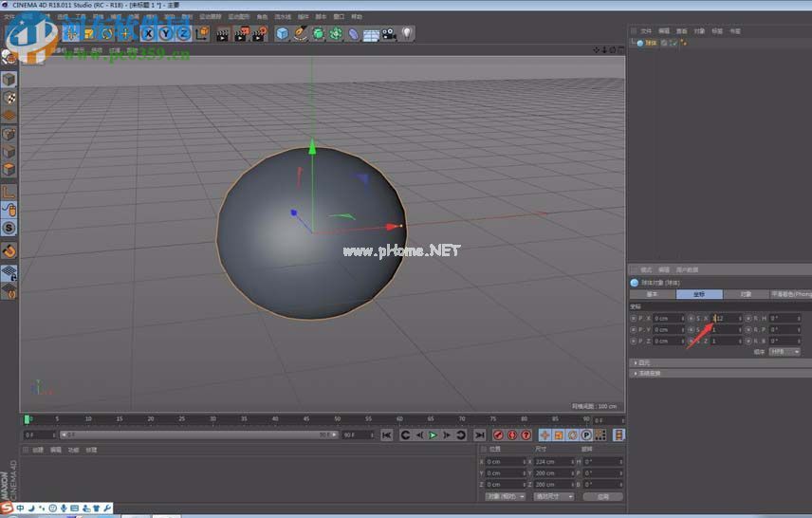812x518 pixels.
Task: Click the floor grid environment icon
Action: pyautogui.click(x=371, y=34)
